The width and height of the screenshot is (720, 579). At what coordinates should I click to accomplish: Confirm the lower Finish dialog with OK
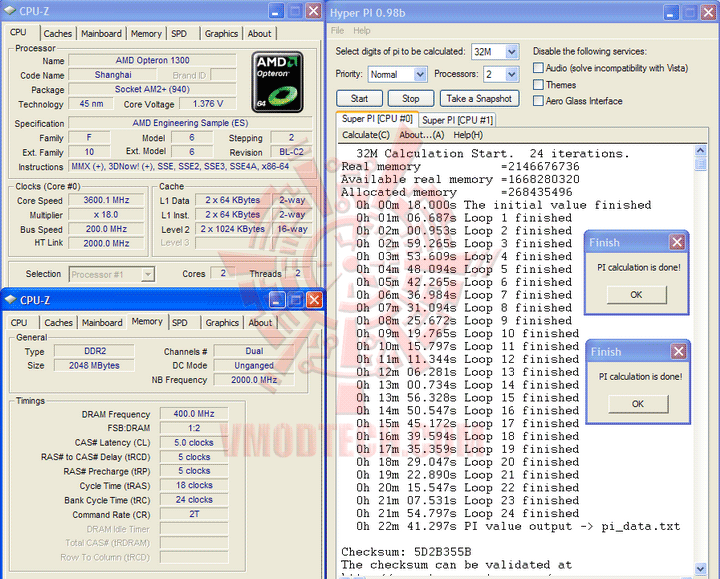(638, 404)
